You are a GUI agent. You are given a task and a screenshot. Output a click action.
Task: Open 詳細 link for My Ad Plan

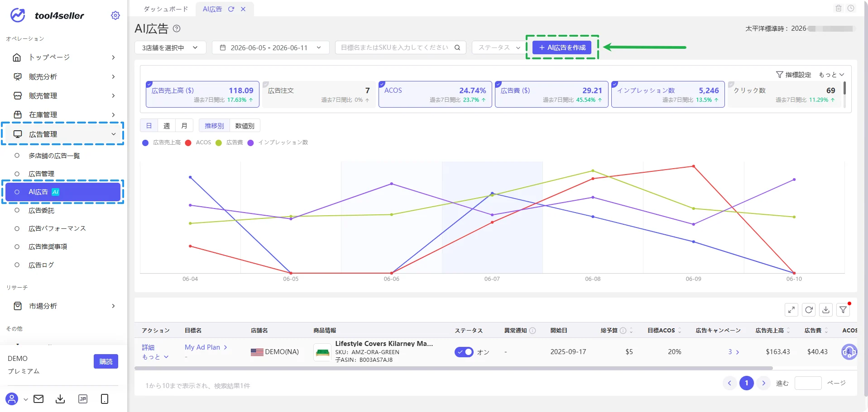tap(148, 347)
